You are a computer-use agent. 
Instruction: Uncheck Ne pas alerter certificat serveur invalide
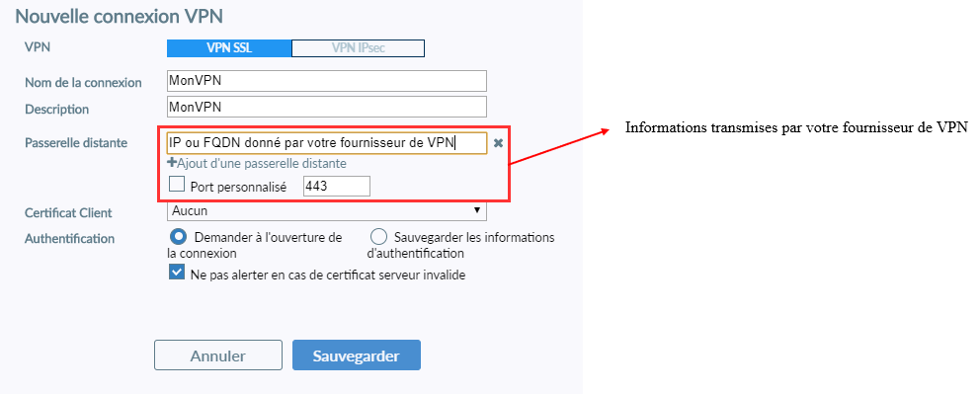click(x=177, y=273)
